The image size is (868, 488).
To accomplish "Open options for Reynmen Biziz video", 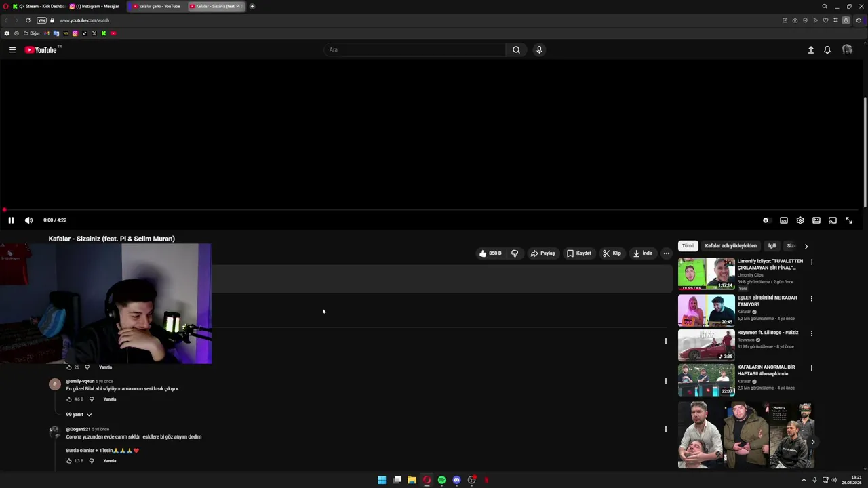I will (811, 333).
